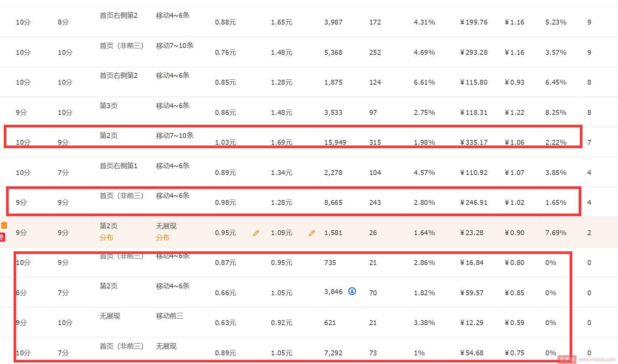Click spend amount ¥115.80
Viewport: 618px width, 364px height.
point(474,82)
